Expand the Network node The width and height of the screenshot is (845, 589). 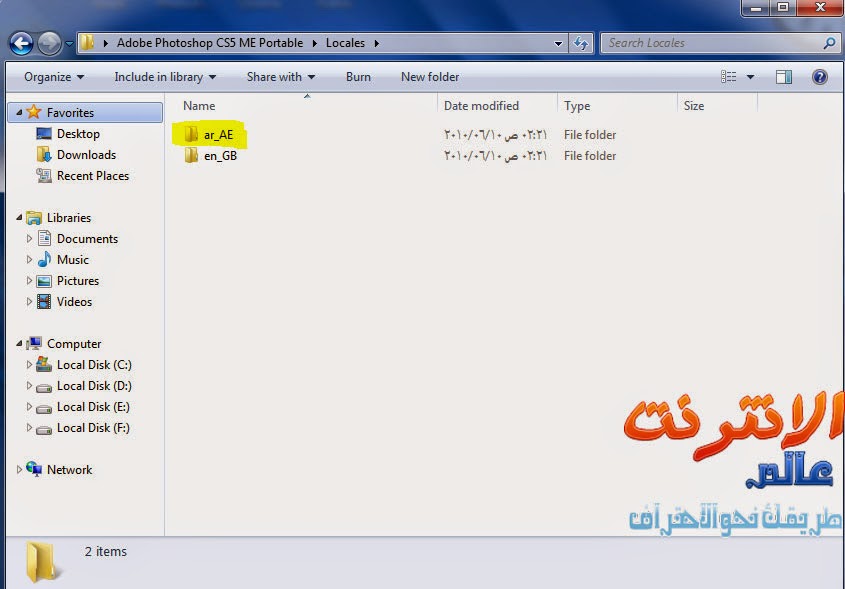pos(19,469)
